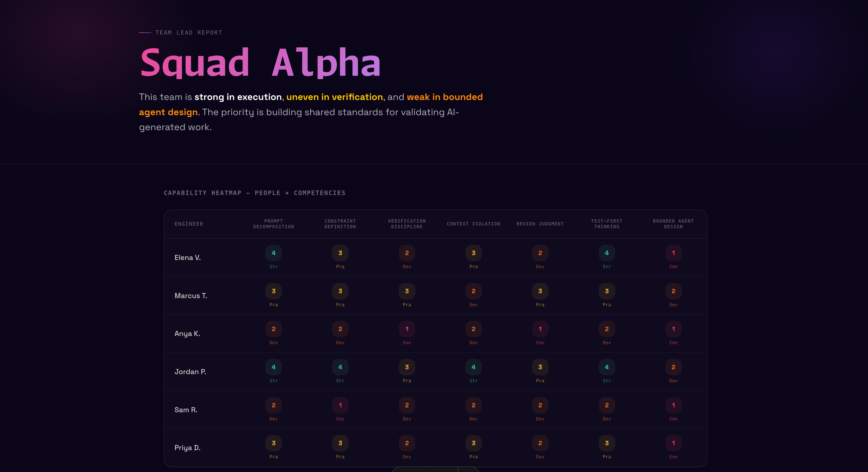This screenshot has width=868, height=472.
Task: Open Priya D.'s Context Isolation score 3
Action: (x=473, y=443)
